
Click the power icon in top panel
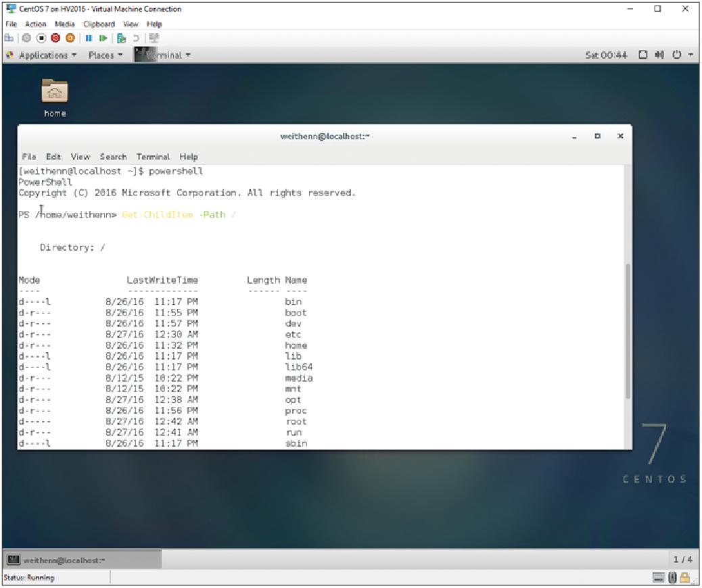coord(676,55)
